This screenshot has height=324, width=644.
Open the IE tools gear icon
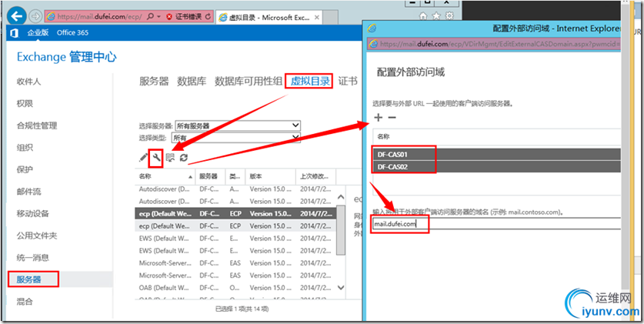click(x=450, y=16)
